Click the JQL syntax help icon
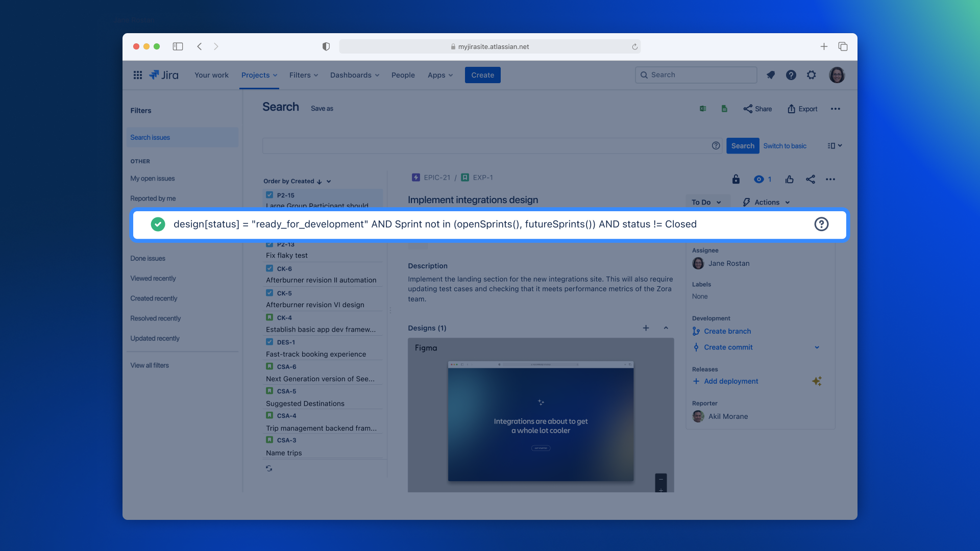Viewport: 980px width, 551px height. [821, 224]
